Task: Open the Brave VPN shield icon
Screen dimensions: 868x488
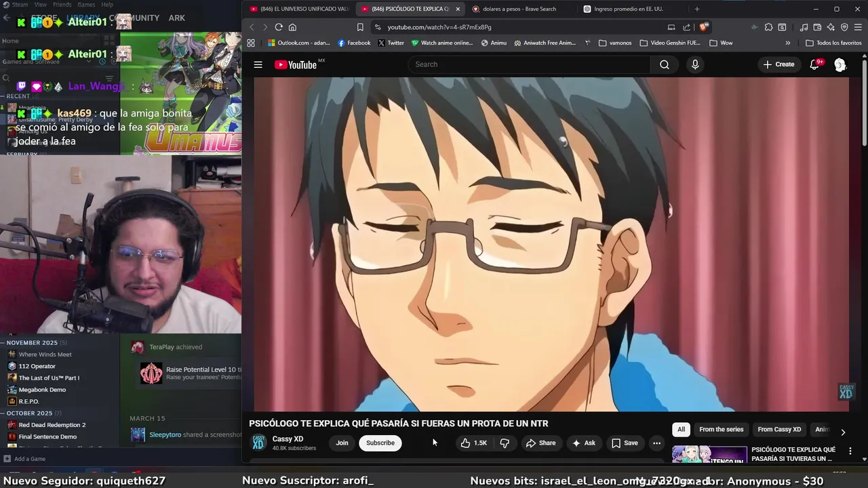Action: [x=844, y=27]
